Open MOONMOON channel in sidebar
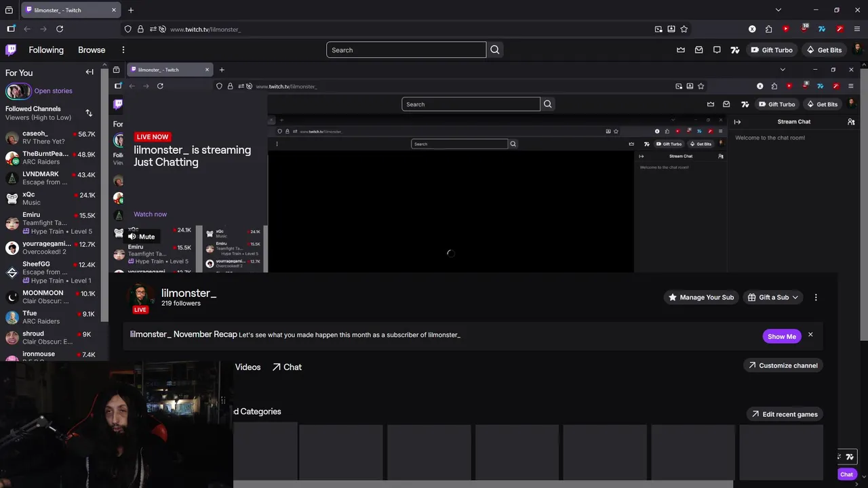Screen dimensions: 868x488 (x=51, y=297)
